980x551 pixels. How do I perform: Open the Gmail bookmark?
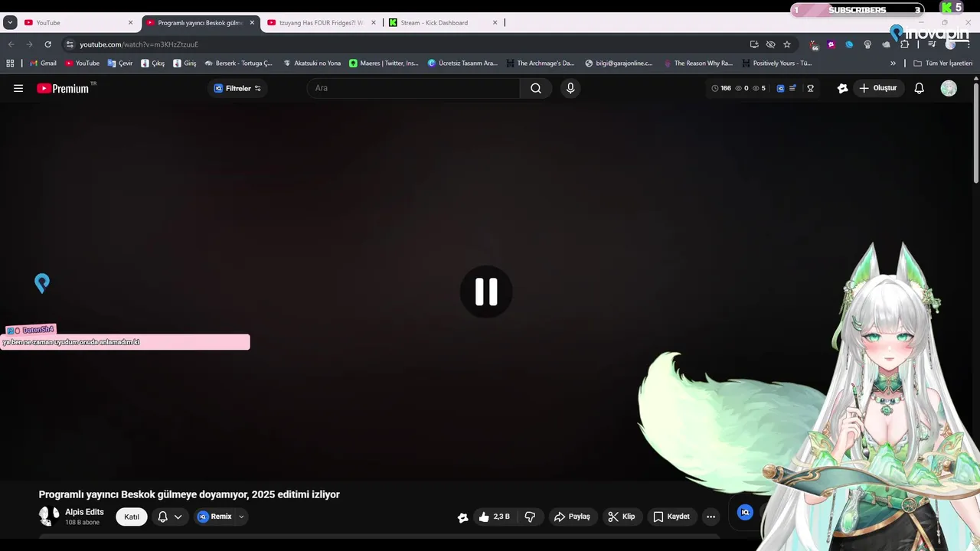click(43, 64)
